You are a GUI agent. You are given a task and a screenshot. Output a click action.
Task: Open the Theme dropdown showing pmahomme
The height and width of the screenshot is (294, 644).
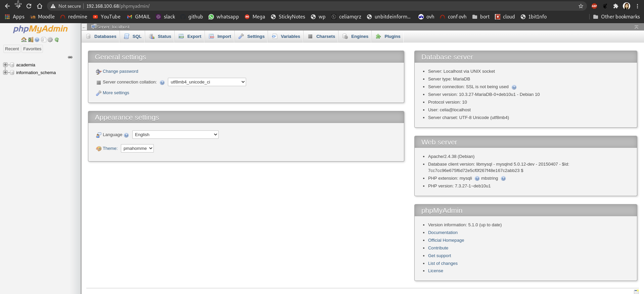(x=137, y=149)
